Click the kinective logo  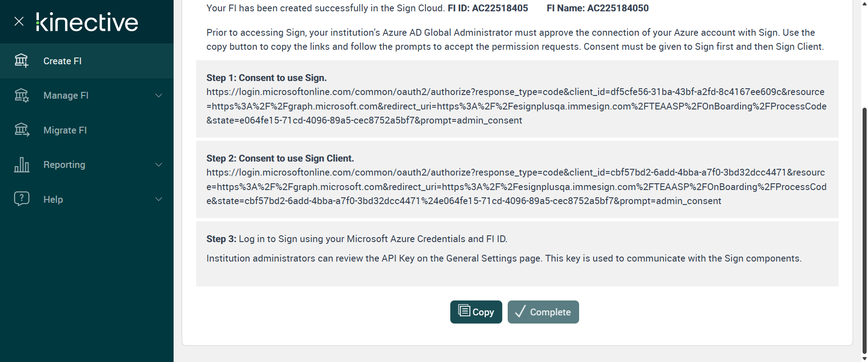click(x=87, y=22)
